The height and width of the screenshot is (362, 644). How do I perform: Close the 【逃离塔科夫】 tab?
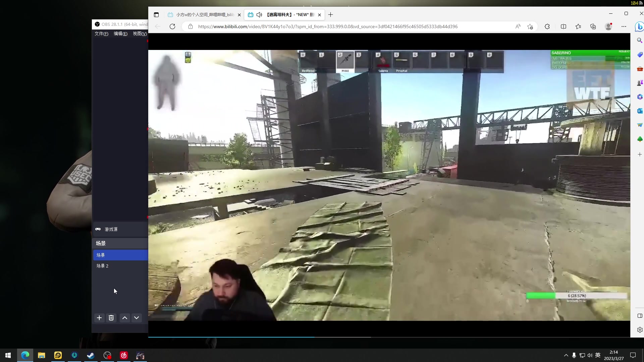coord(319,15)
